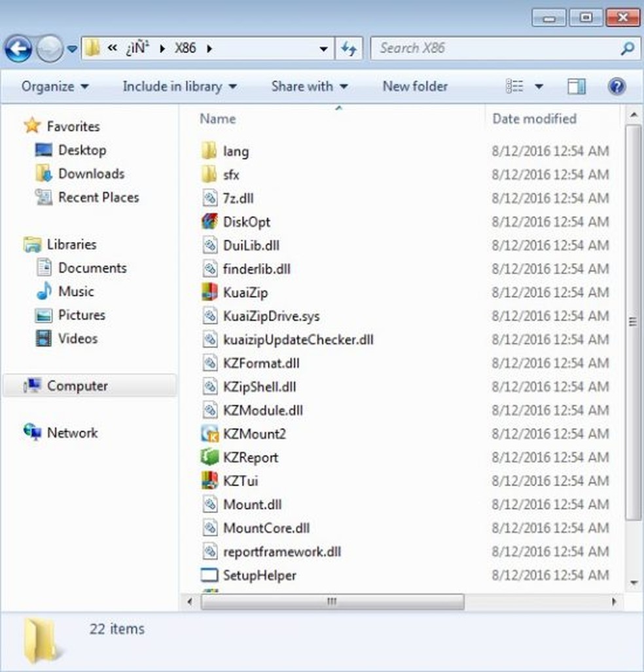Click the vertical scrollbar down arrow

pos(634,583)
